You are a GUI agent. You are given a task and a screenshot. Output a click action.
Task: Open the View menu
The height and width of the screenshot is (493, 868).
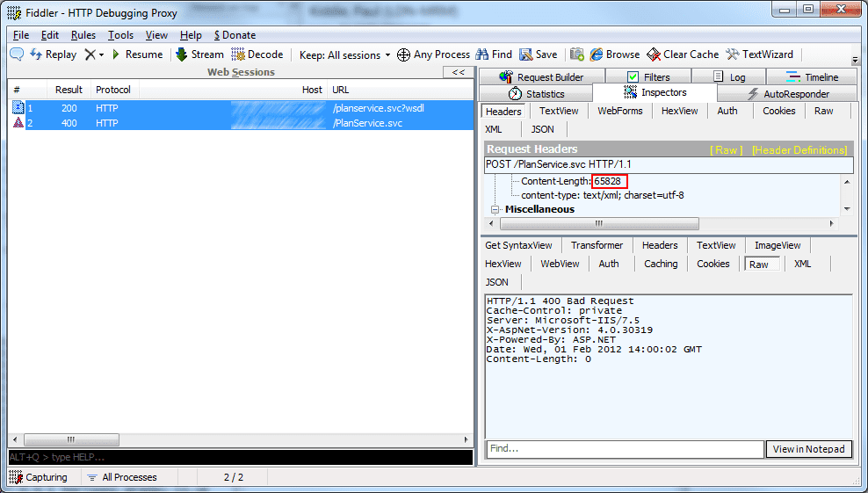tap(156, 35)
